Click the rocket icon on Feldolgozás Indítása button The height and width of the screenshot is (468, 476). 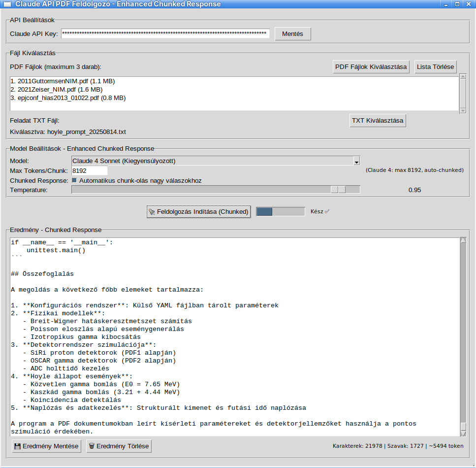coord(152,212)
